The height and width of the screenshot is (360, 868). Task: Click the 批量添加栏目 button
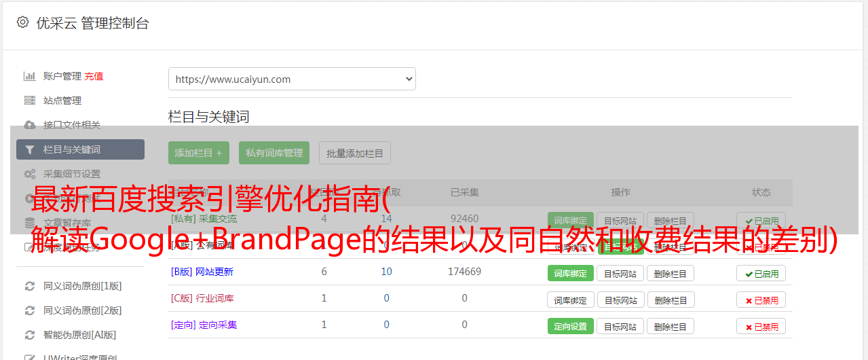[355, 153]
